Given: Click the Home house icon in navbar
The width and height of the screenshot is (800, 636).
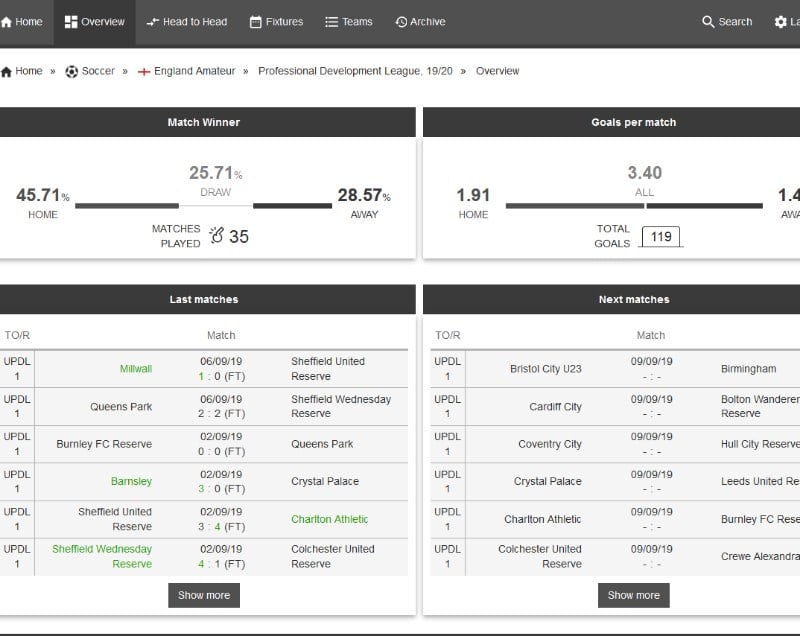Looking at the screenshot, I should pyautogui.click(x=6, y=22).
